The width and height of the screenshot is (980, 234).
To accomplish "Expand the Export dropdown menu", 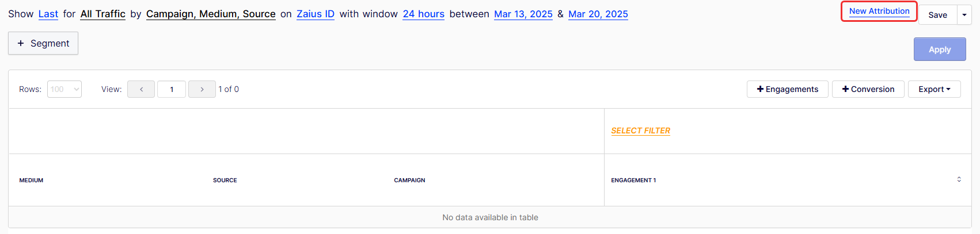I will (x=934, y=89).
